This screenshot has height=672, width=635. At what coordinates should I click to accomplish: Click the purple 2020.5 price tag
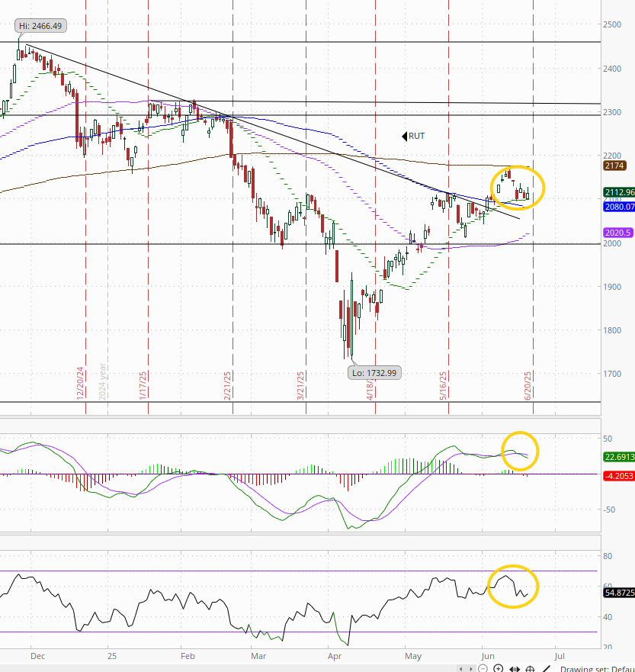617,233
